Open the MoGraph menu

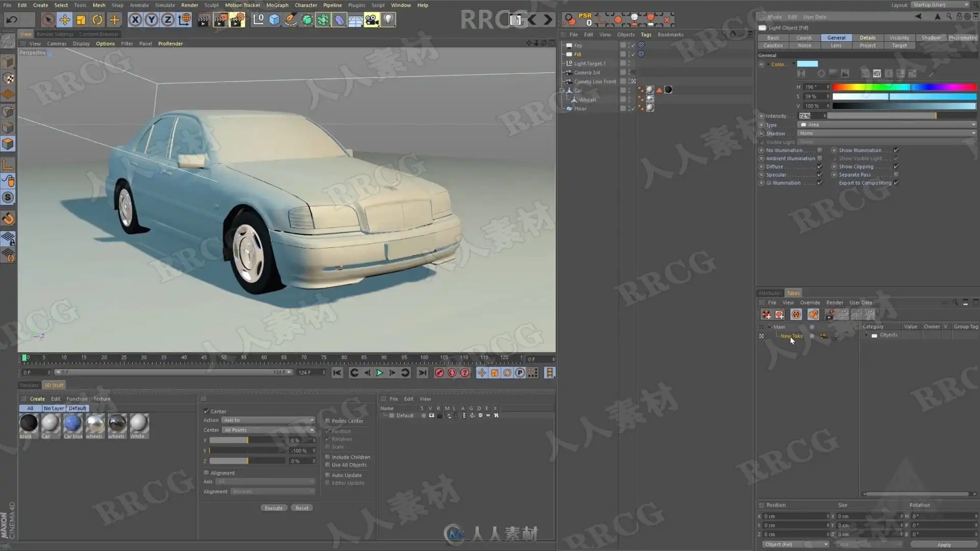[x=277, y=5]
